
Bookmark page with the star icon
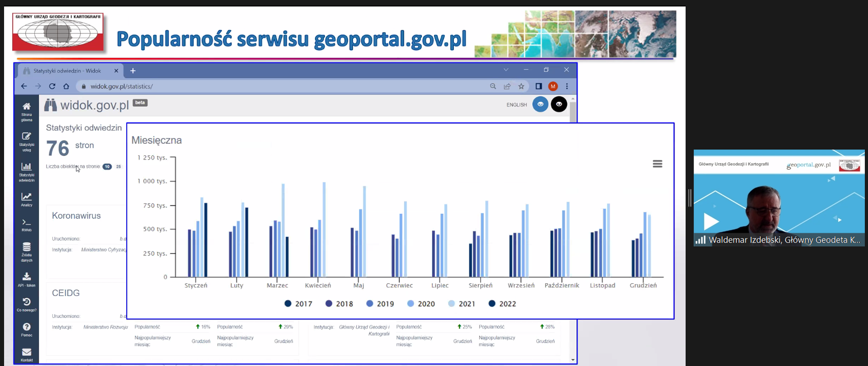pyautogui.click(x=521, y=86)
